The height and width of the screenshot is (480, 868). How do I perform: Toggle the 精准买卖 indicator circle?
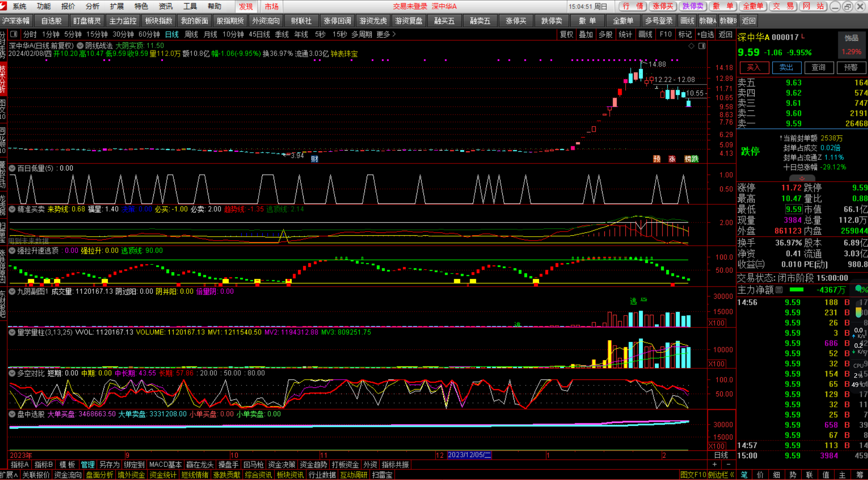pos(12,209)
